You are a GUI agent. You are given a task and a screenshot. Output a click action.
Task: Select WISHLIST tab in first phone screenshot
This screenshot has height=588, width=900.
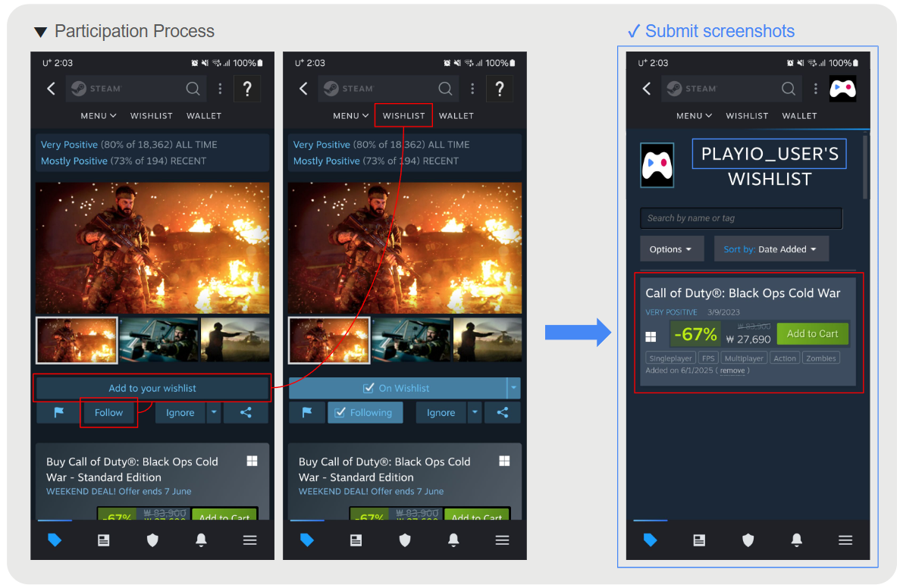pyautogui.click(x=152, y=116)
